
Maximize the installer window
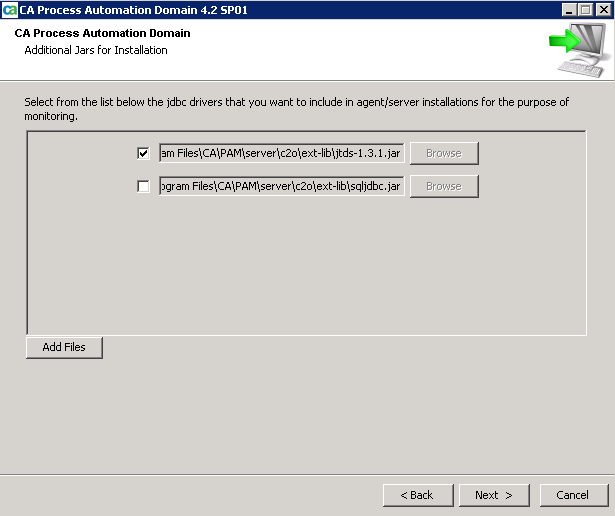(585, 9)
